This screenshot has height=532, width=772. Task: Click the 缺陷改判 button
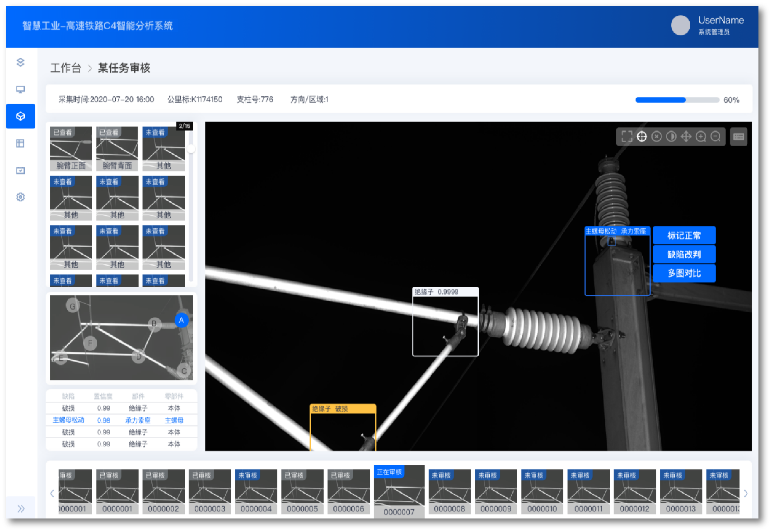[684, 255]
